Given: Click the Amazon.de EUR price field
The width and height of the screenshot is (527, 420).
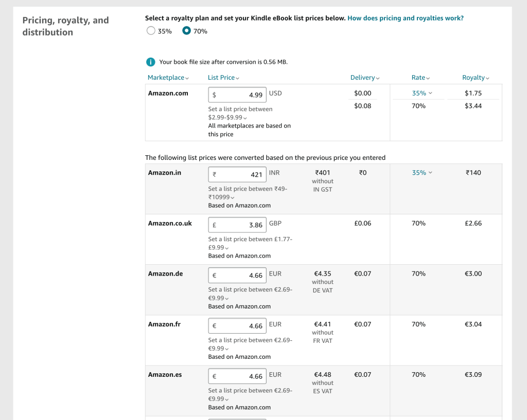Looking at the screenshot, I should click(x=237, y=275).
